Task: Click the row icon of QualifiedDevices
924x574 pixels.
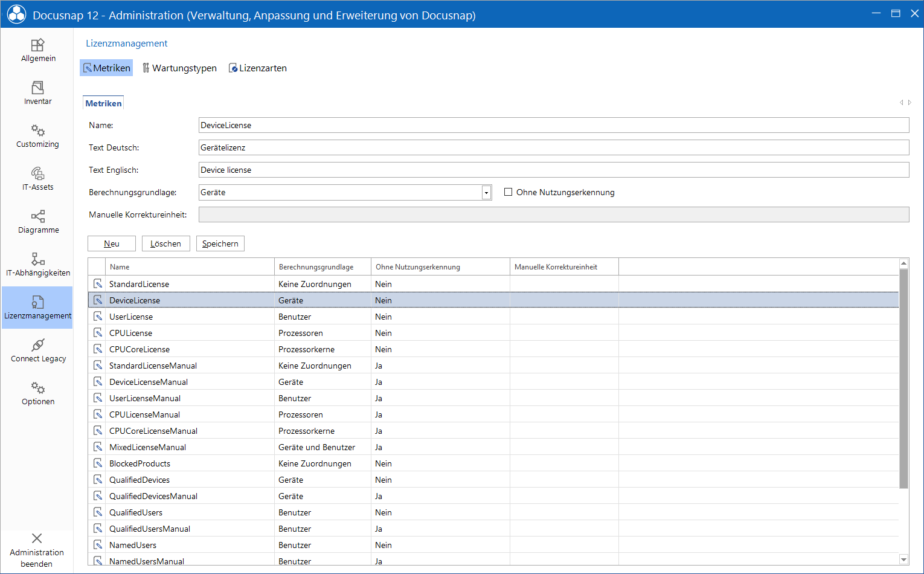Action: pyautogui.click(x=98, y=479)
